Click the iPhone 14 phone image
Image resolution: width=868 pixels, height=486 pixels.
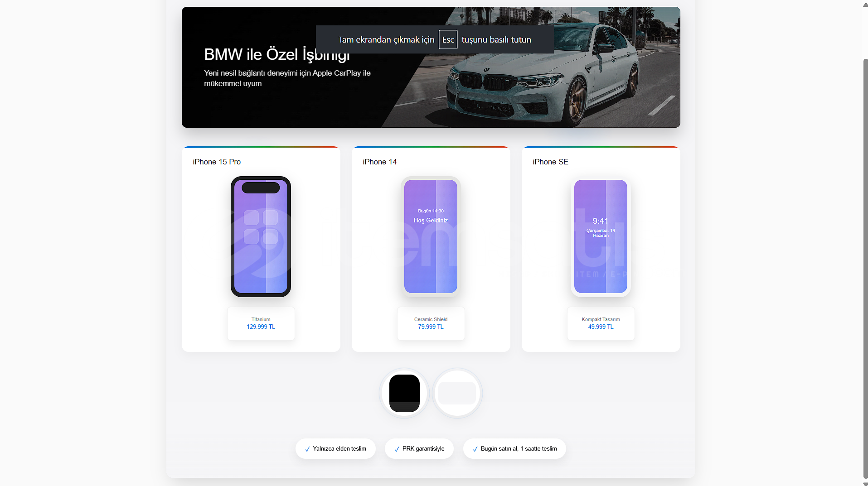pyautogui.click(x=431, y=236)
